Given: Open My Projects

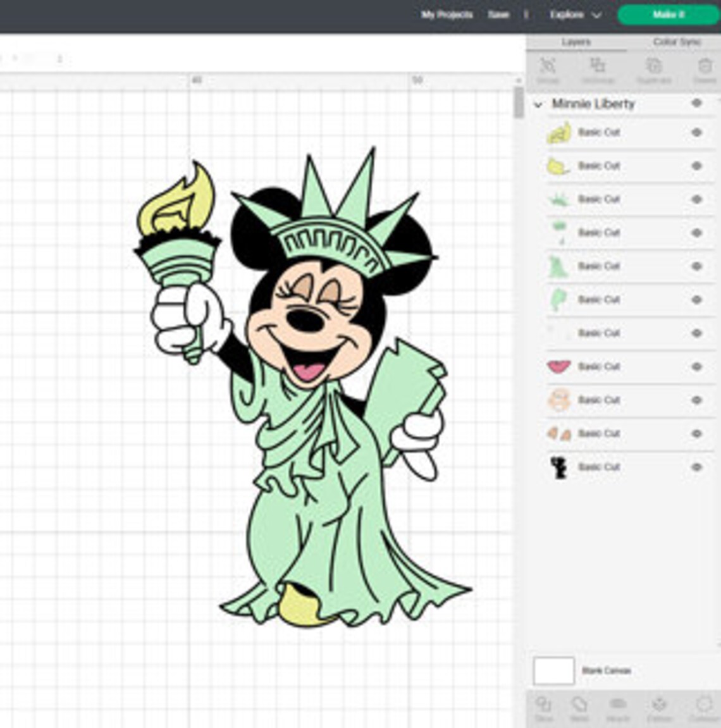Looking at the screenshot, I should point(447,14).
